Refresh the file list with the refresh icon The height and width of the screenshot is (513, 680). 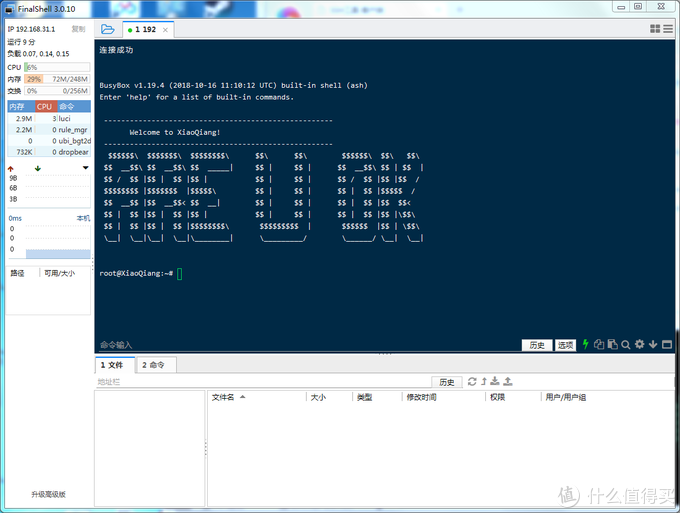[472, 381]
